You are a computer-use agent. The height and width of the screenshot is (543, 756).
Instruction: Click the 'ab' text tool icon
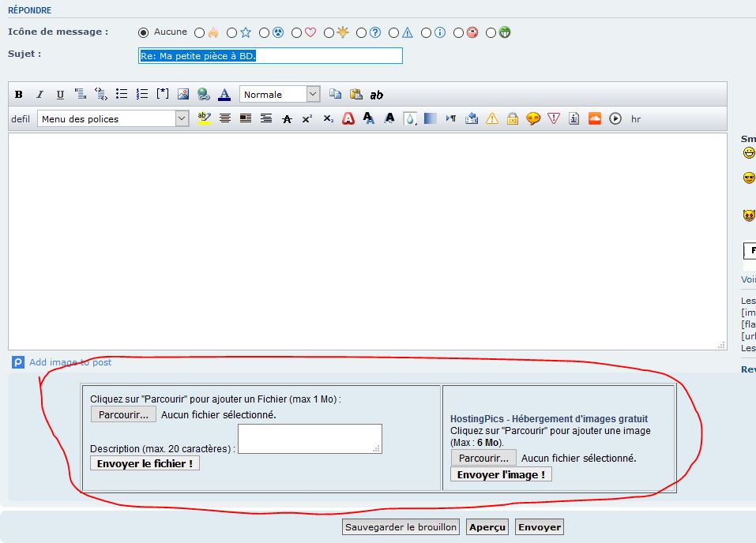tap(377, 95)
